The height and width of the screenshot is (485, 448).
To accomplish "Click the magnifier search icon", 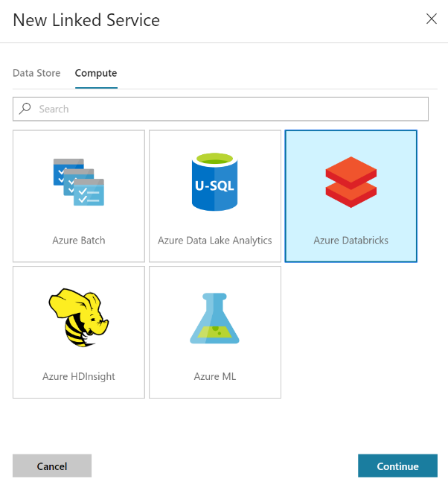I will [25, 109].
